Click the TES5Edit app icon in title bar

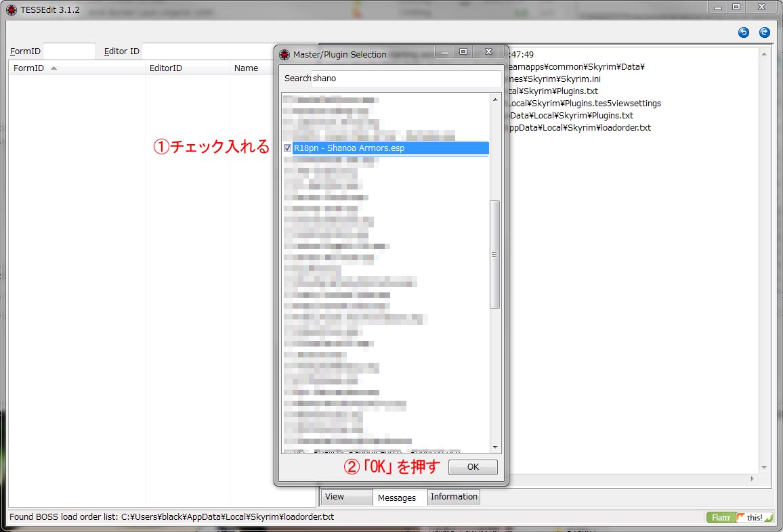pos(12,10)
